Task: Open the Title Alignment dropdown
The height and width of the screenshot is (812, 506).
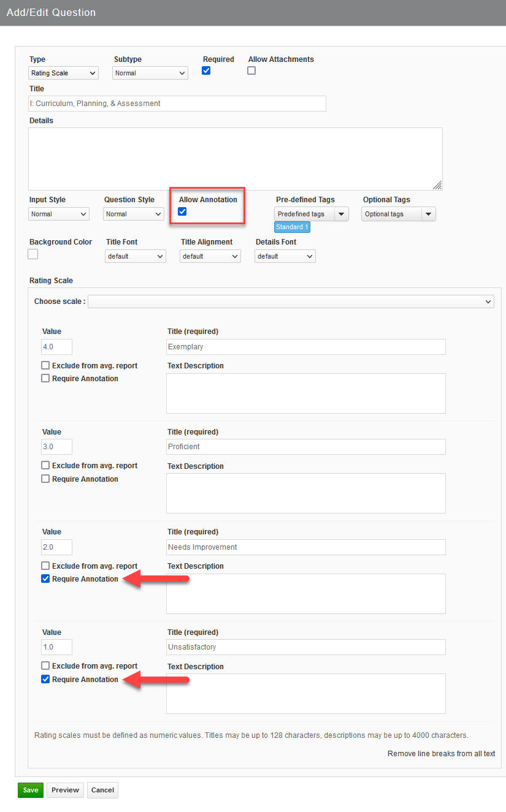Action: [x=210, y=256]
